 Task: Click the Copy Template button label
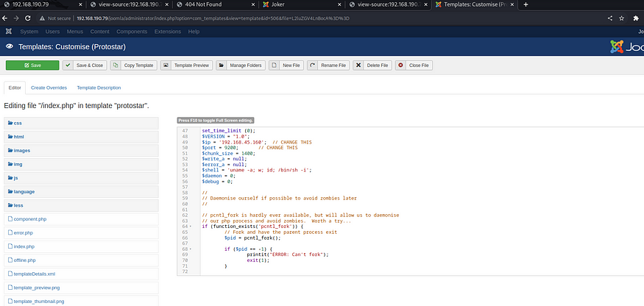(139, 65)
